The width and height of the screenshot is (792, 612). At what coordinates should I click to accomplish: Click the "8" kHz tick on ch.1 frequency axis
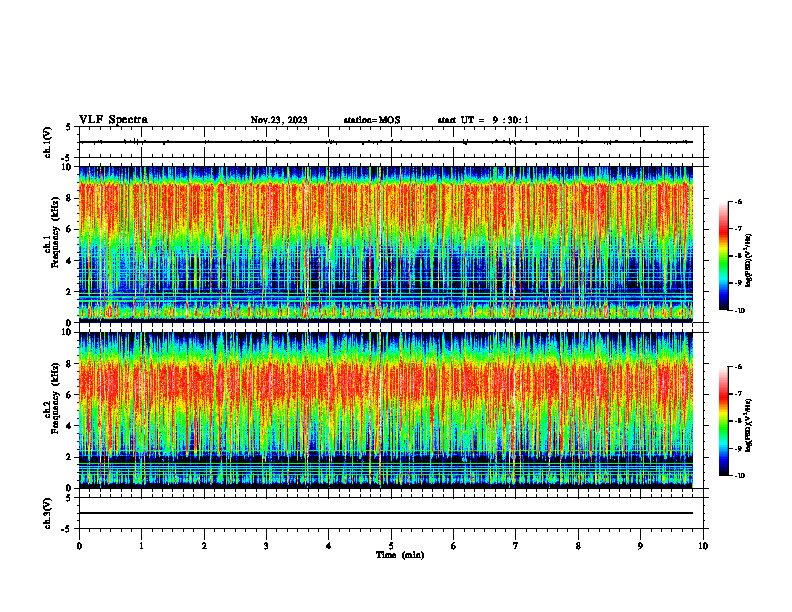click(70, 198)
